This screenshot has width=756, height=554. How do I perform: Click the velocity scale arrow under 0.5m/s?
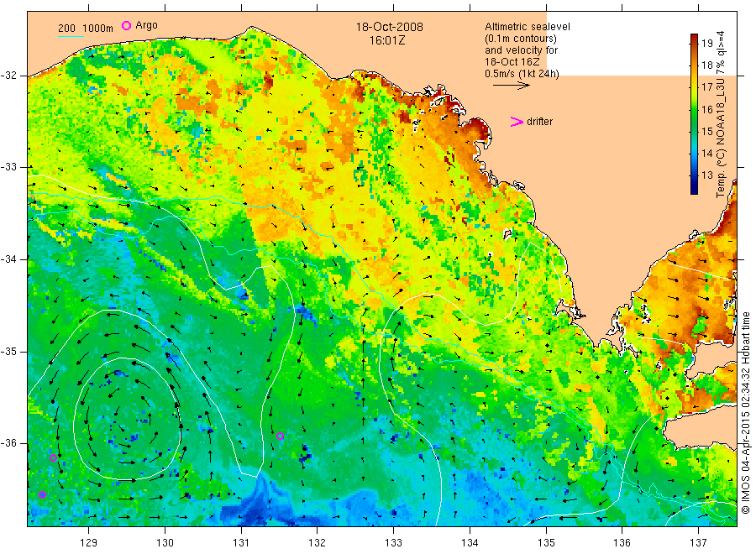pos(511,86)
